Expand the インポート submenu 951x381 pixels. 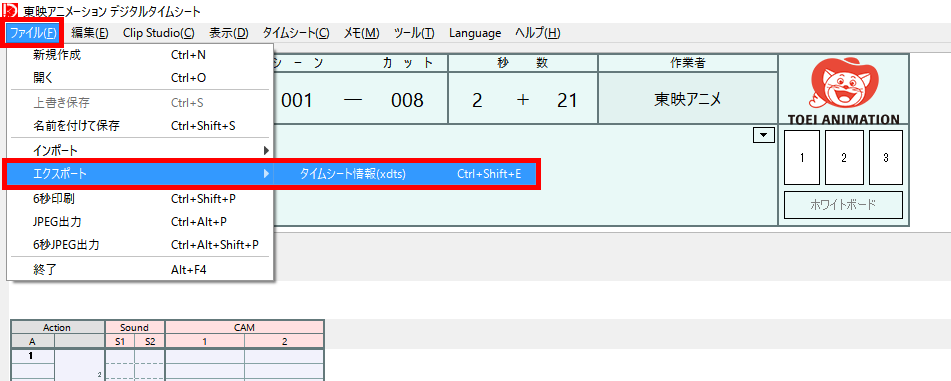coord(140,150)
